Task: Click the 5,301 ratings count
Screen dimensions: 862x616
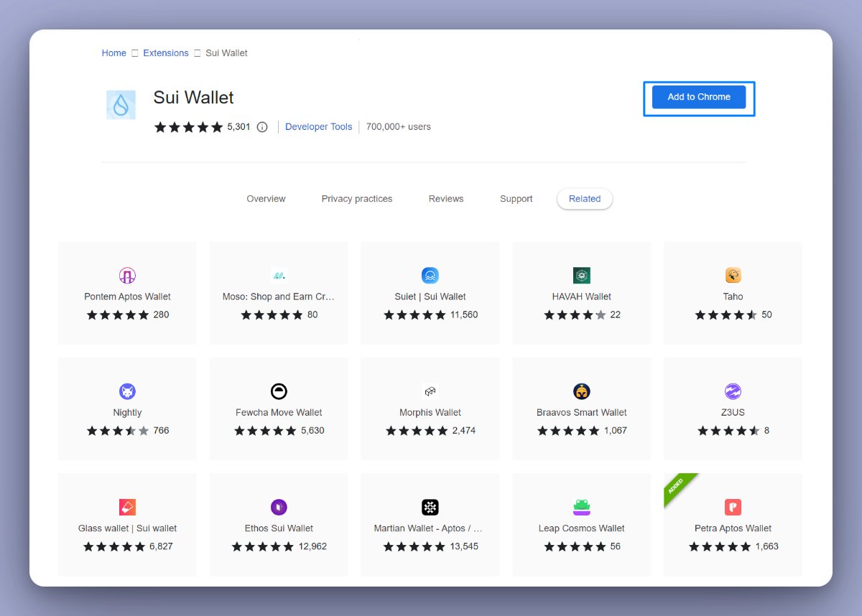Action: [238, 127]
